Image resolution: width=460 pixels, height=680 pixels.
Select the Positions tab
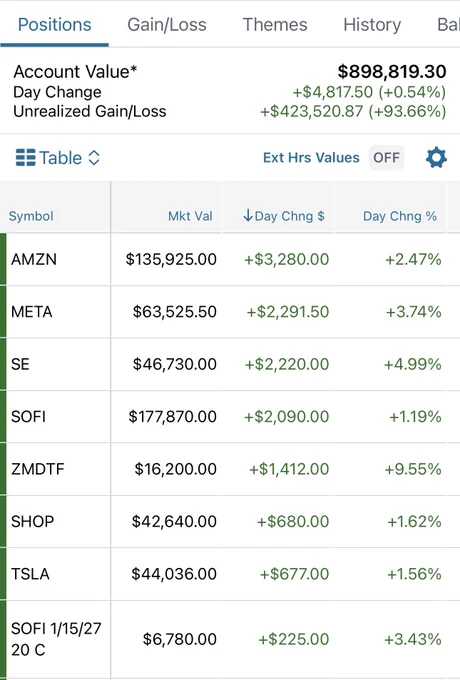pos(55,25)
